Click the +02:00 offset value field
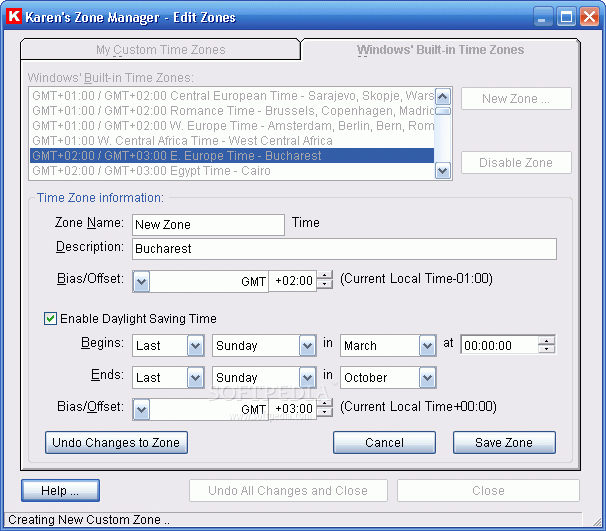Viewport: 606px width, 531px height. point(293,281)
